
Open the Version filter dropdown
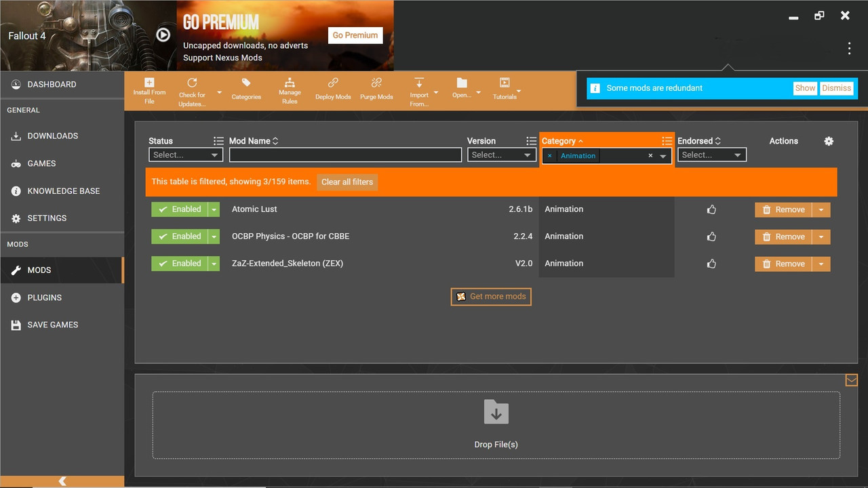(502, 155)
